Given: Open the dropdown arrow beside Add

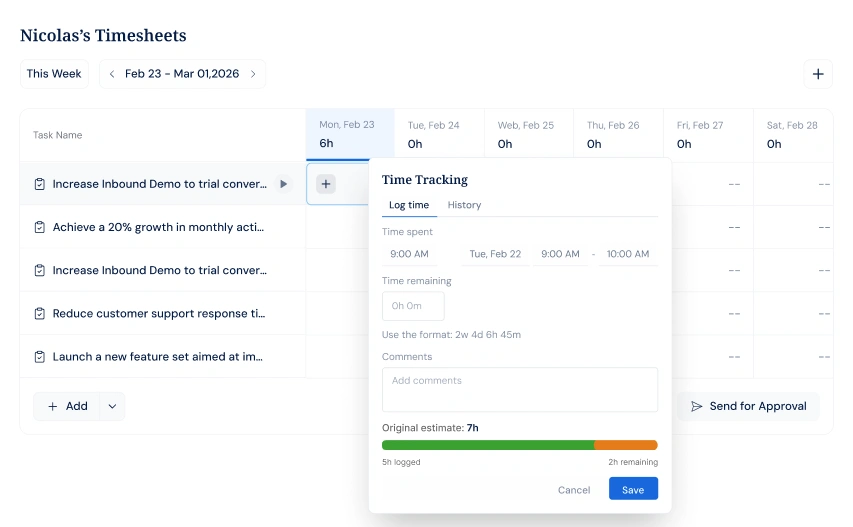Looking at the screenshot, I should 112,406.
